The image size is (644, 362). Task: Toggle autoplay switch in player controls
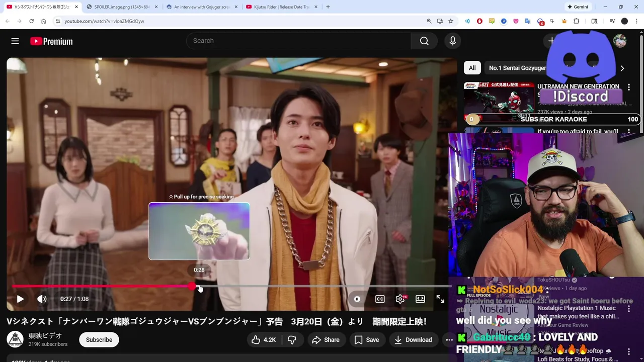click(357, 299)
